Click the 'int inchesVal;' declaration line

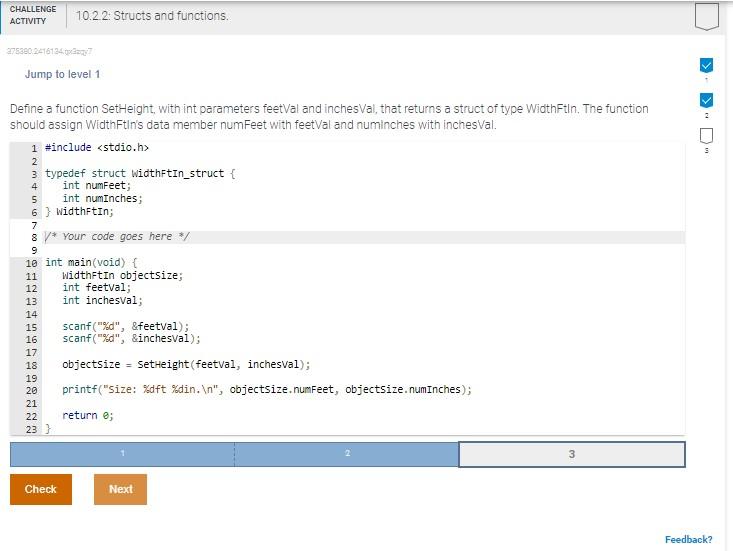click(102, 301)
